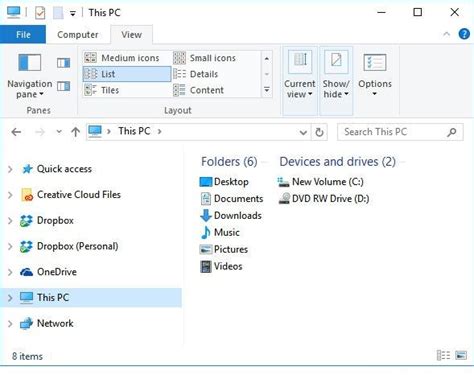The height and width of the screenshot is (383, 474).
Task: Select the Desktop folder
Action: pos(224,182)
